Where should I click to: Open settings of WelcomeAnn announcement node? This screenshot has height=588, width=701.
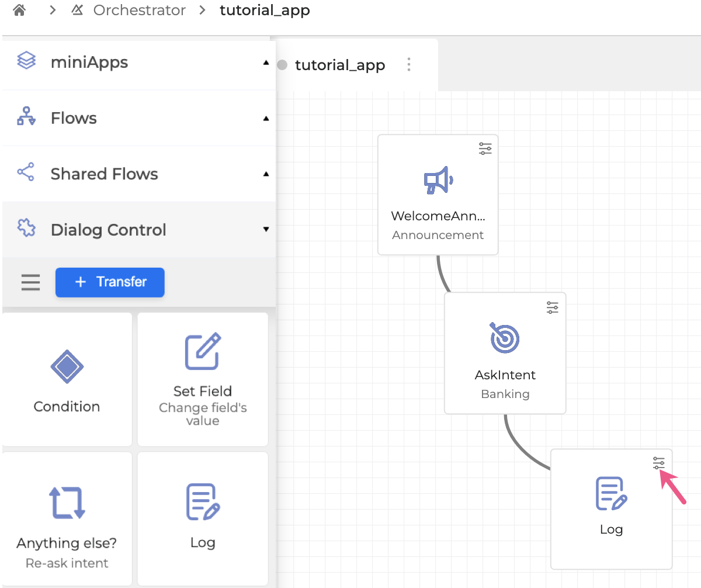(x=485, y=148)
